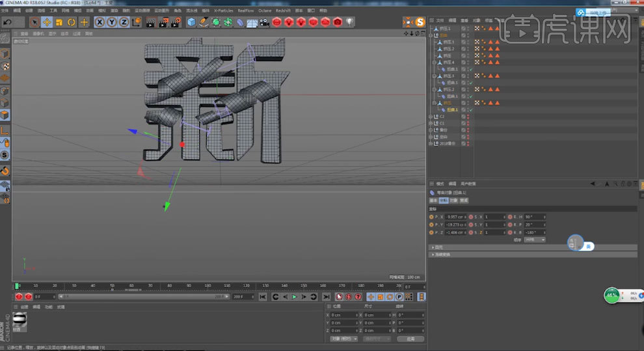This screenshot has width=644, height=351.
Task: Expand the C1 null in Object Manager
Action: [431, 123]
